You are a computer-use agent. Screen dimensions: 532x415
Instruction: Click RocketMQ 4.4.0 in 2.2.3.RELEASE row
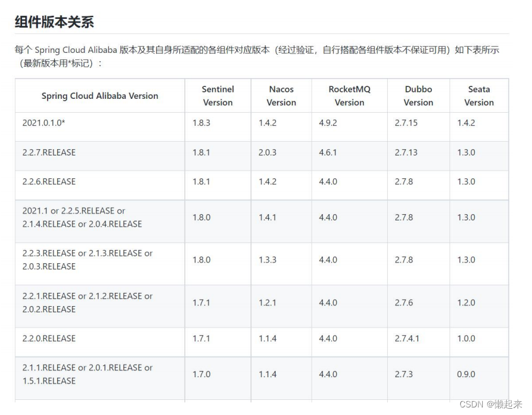click(x=328, y=259)
